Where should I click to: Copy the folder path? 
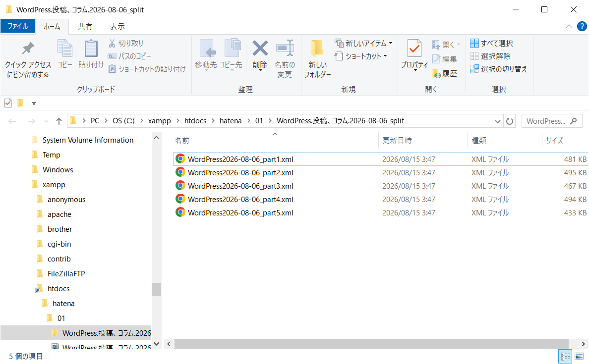pos(129,56)
